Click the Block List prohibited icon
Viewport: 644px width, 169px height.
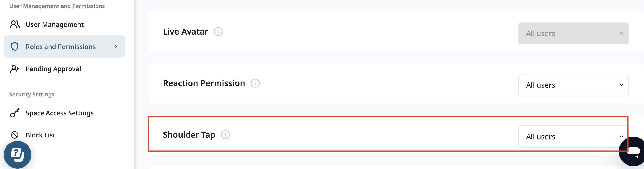[15, 135]
